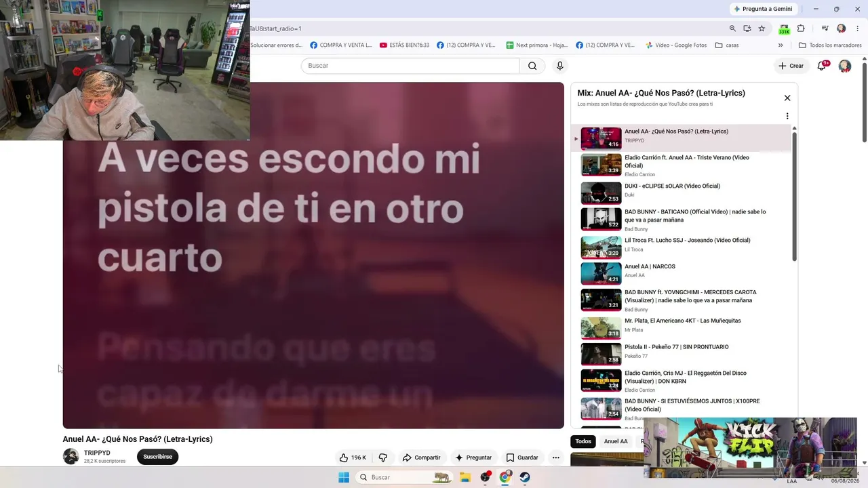This screenshot has height=488, width=868.
Task: Click the Chrome address bar URL
Action: pyautogui.click(x=276, y=28)
